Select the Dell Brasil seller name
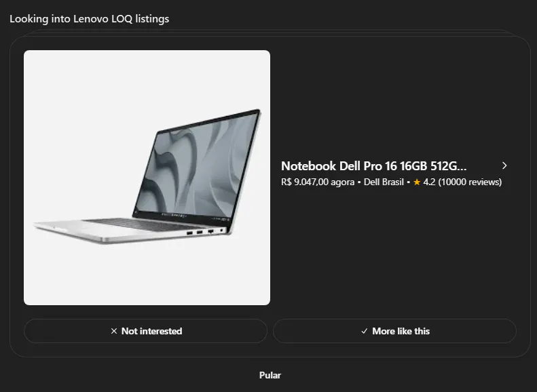The height and width of the screenshot is (392, 537). pos(384,182)
